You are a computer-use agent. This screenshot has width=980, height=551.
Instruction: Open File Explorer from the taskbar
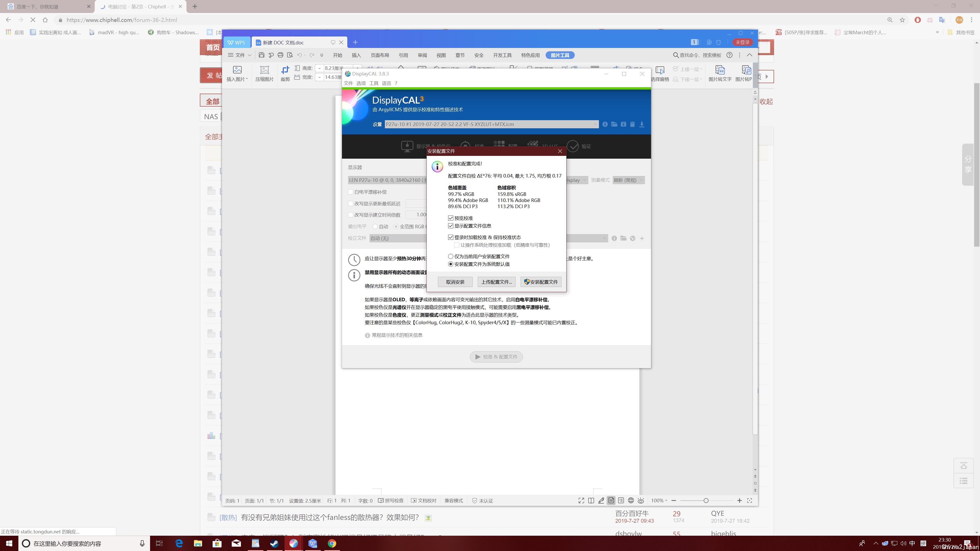pyautogui.click(x=198, y=543)
